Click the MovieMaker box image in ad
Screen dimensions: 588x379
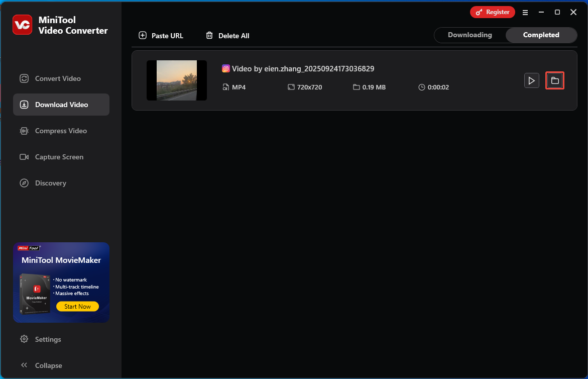35,294
